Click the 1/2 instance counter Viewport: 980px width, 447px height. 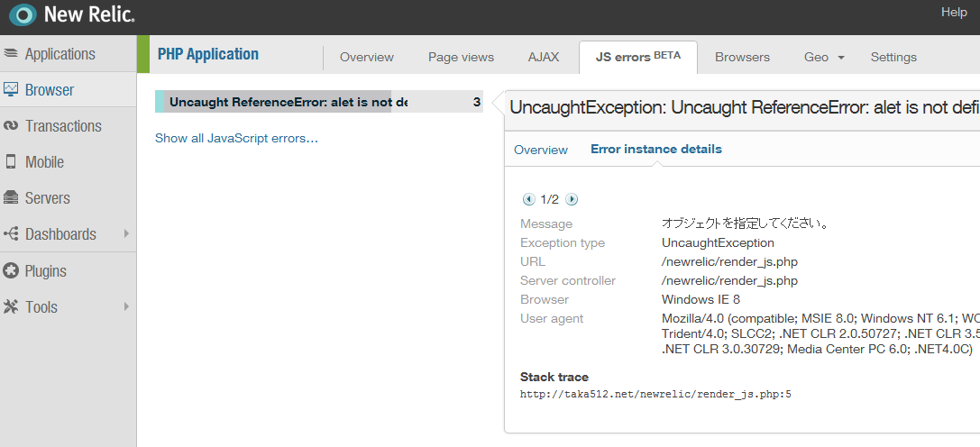tap(549, 199)
